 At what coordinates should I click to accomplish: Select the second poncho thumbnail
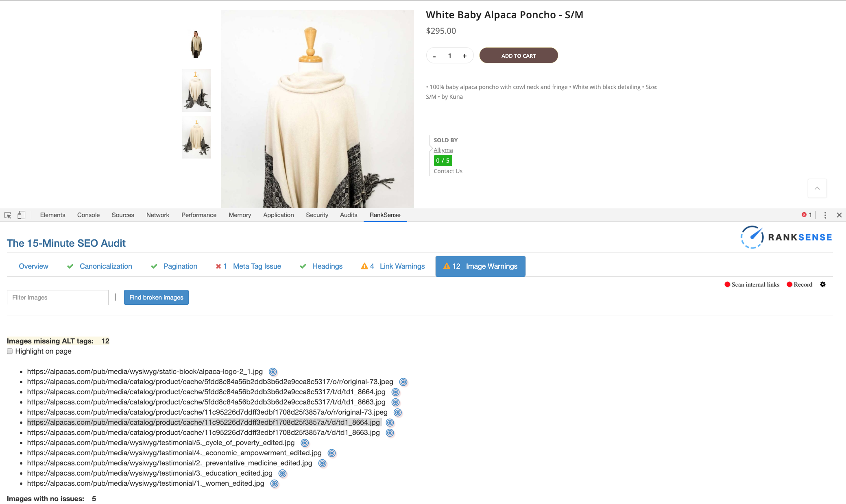coord(196,90)
